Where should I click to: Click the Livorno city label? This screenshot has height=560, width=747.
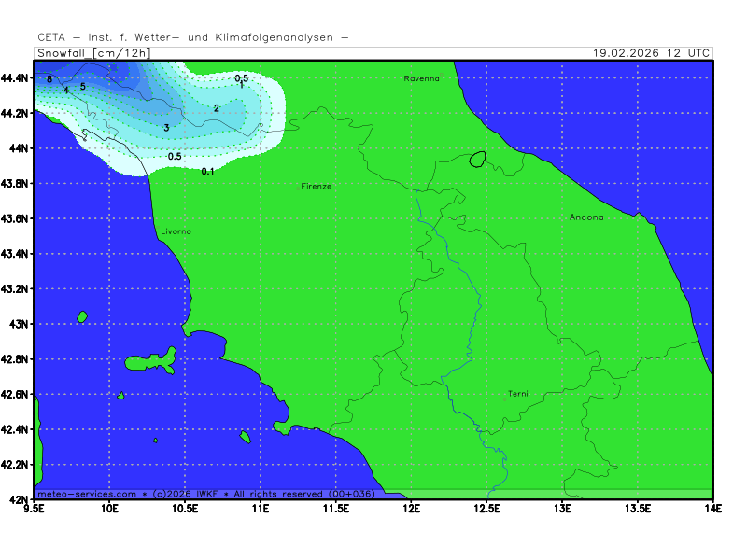point(176,231)
